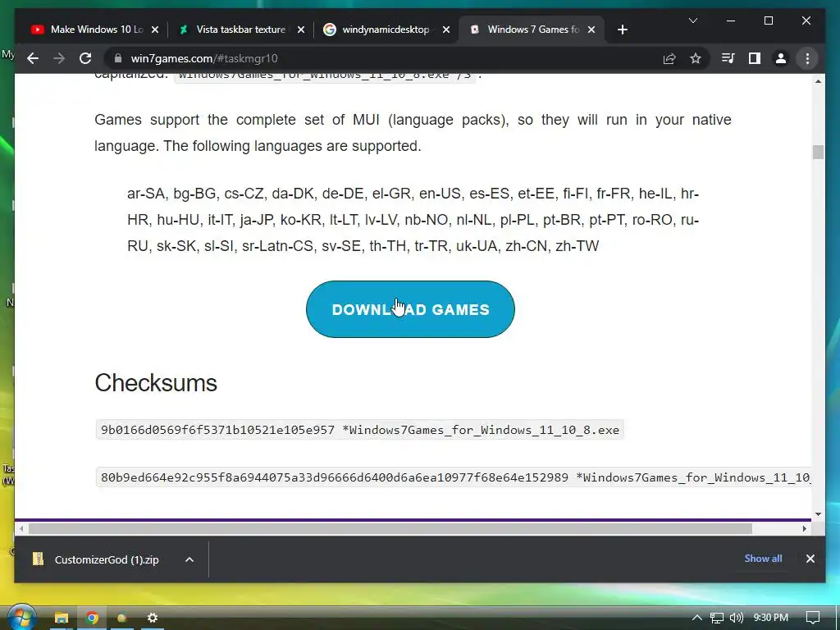Image resolution: width=840 pixels, height=630 pixels.
Task: Click the 9:30 PM clock
Action: pos(771,618)
